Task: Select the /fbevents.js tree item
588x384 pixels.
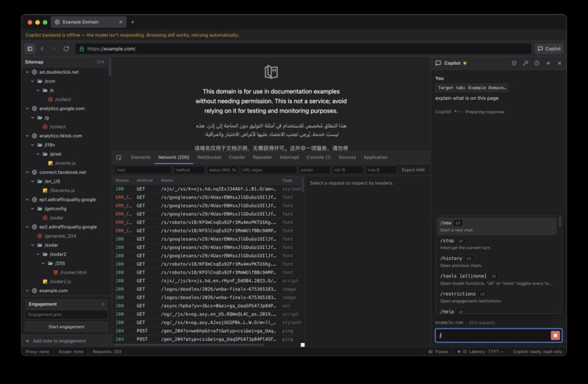Action: (62, 191)
